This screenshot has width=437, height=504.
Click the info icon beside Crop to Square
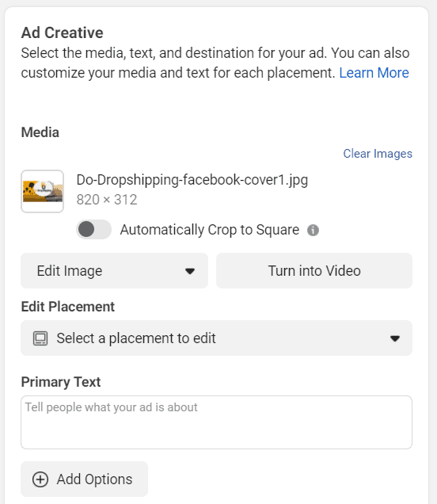pos(313,230)
